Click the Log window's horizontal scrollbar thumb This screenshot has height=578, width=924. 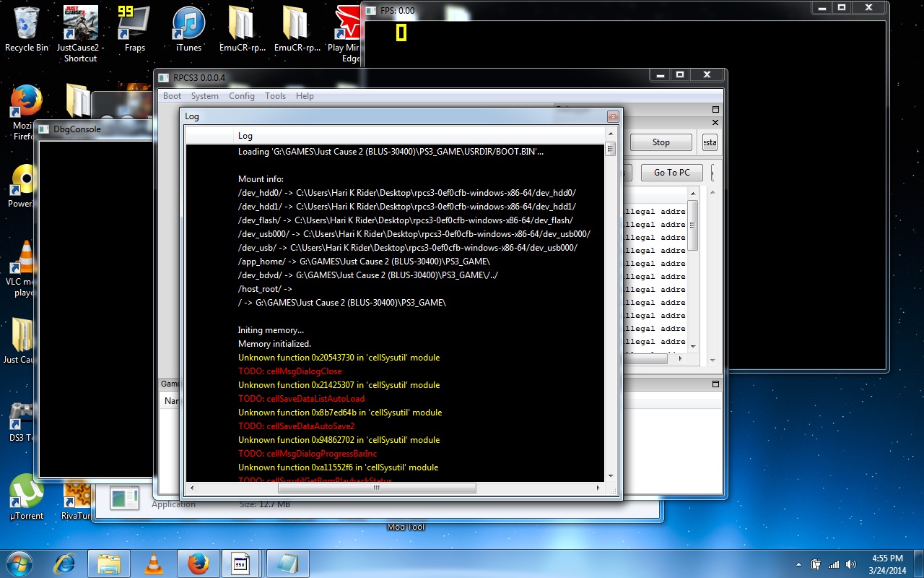point(376,488)
